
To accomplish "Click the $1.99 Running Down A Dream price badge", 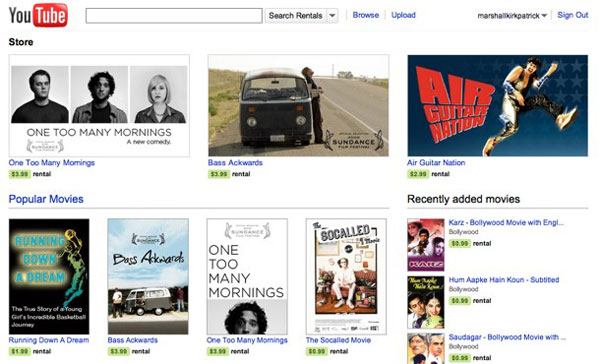I will (19, 351).
